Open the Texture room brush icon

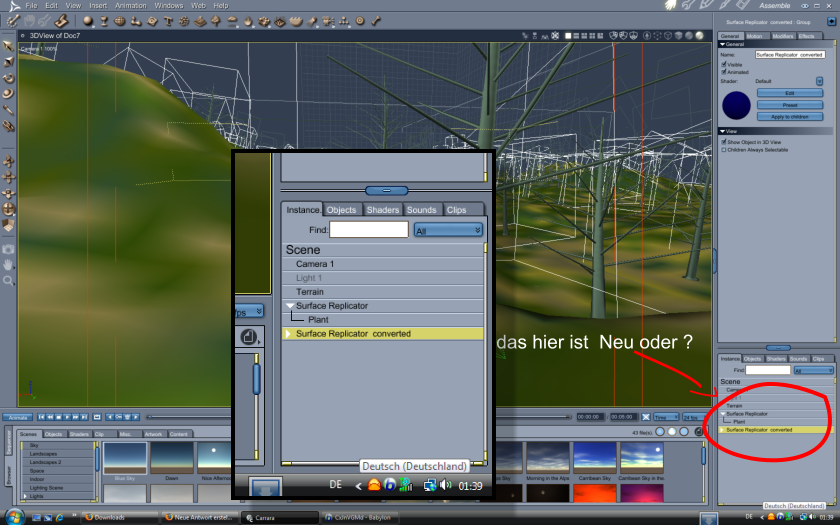point(724,5)
